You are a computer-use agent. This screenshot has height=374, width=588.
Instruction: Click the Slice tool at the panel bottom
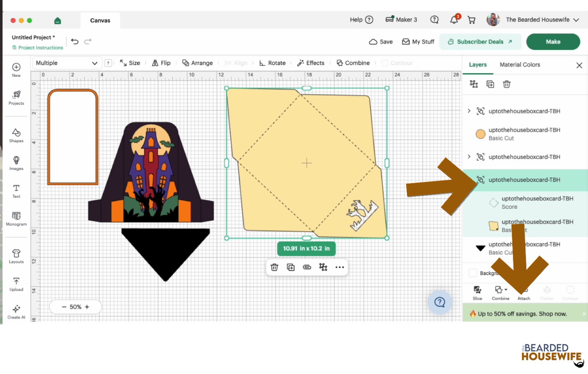[477, 293]
